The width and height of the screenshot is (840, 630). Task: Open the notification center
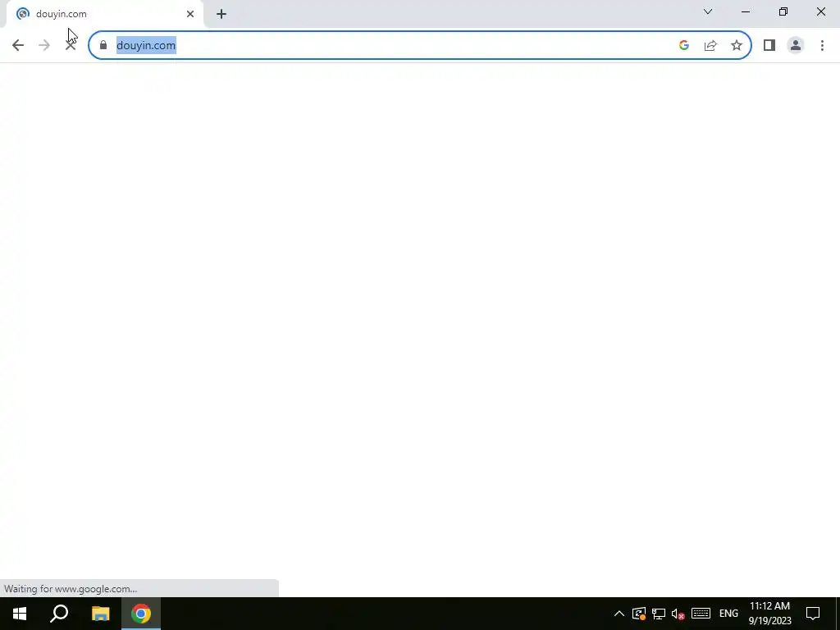pos(813,614)
